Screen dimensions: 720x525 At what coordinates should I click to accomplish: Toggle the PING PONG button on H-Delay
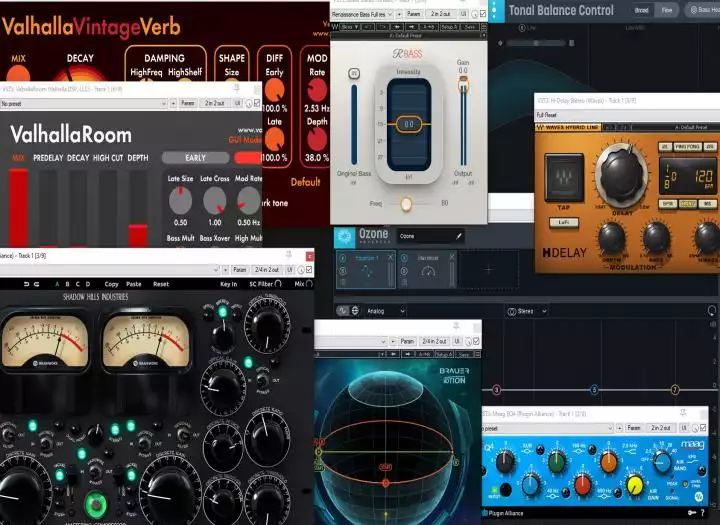click(x=687, y=147)
